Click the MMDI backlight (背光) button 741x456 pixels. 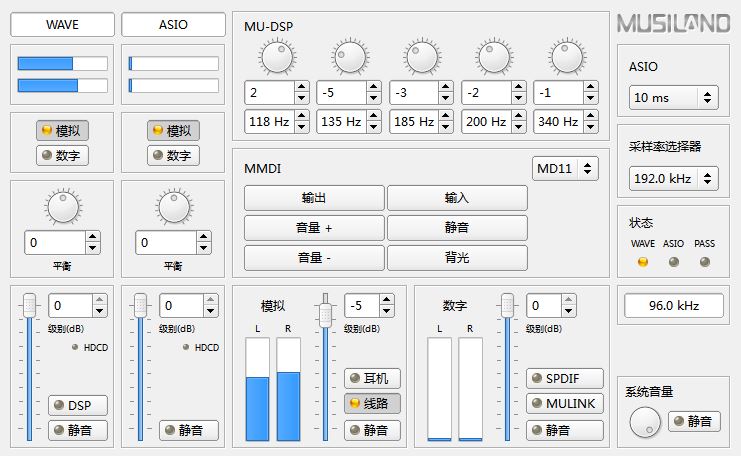tap(457, 258)
